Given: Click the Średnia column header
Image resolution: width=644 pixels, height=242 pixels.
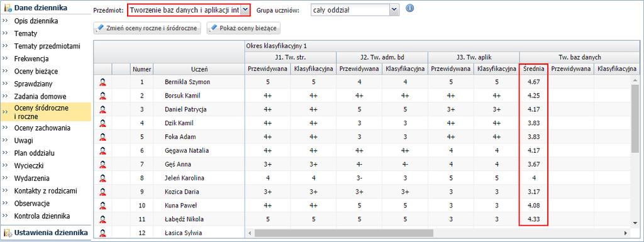Looking at the screenshot, I should tap(534, 69).
